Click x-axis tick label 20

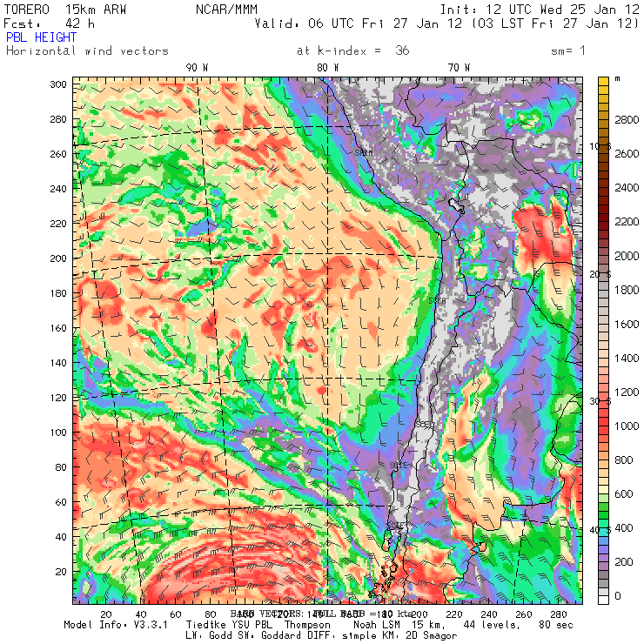tap(106, 614)
